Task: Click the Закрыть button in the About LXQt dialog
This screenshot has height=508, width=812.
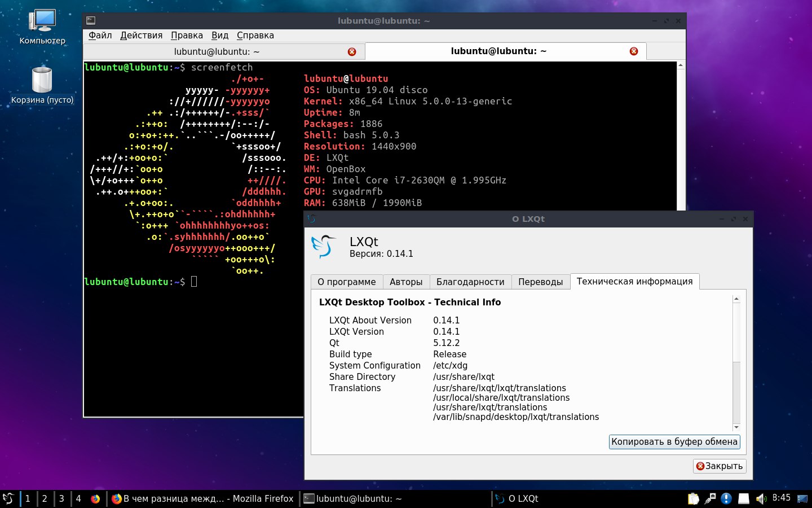Action: 720,466
